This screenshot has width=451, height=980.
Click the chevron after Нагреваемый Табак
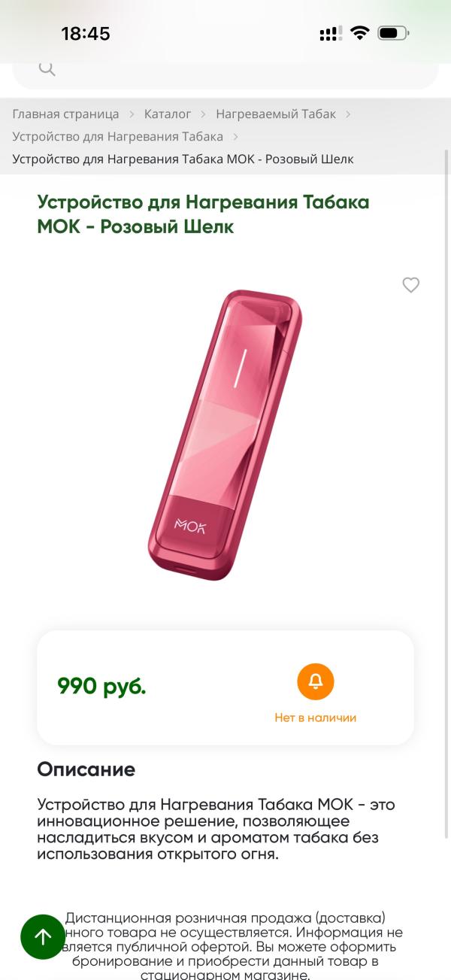click(x=348, y=114)
